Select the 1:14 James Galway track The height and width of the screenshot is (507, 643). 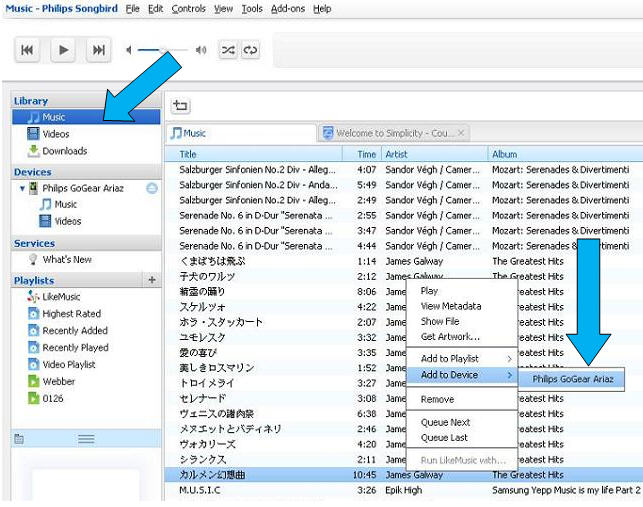(404, 261)
